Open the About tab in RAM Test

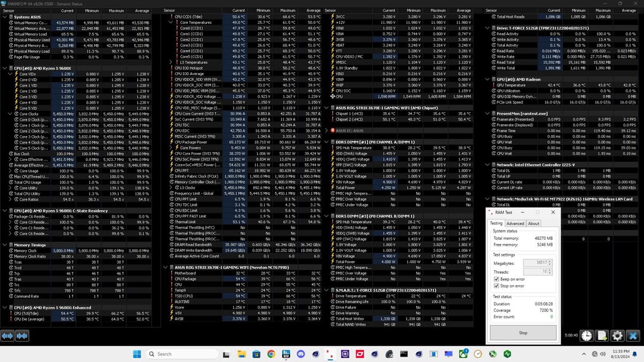(x=534, y=224)
